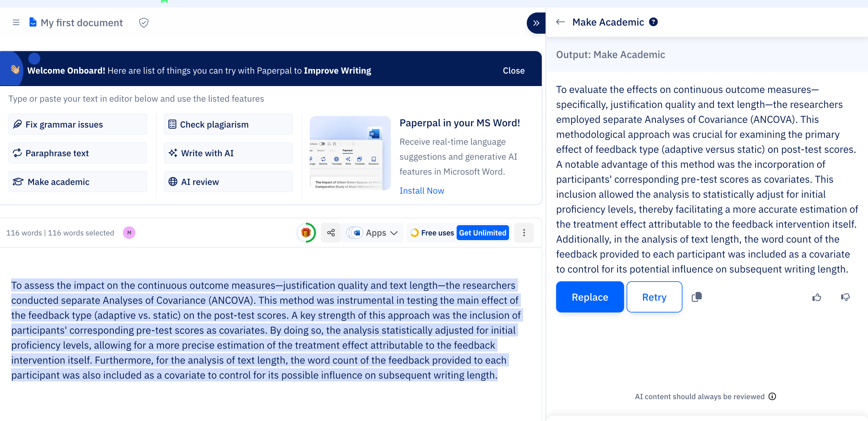Select Fix grammar issues
This screenshot has height=421, width=868.
[x=78, y=124]
